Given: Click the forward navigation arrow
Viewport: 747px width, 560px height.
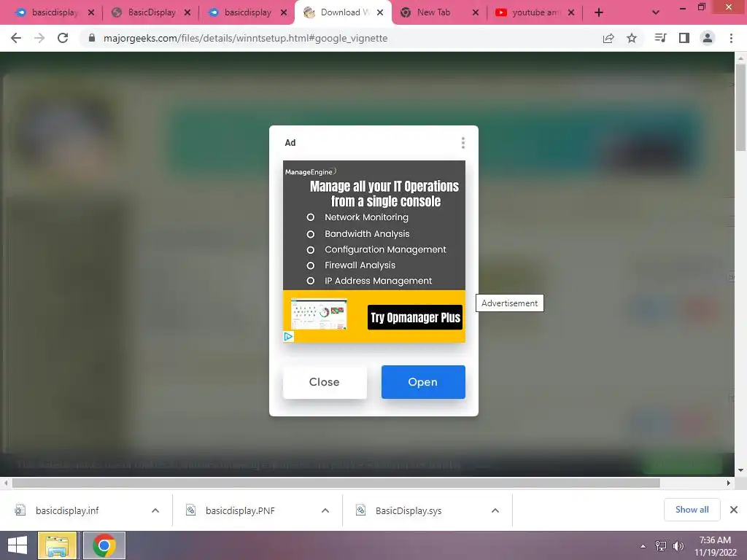Looking at the screenshot, I should click(39, 38).
